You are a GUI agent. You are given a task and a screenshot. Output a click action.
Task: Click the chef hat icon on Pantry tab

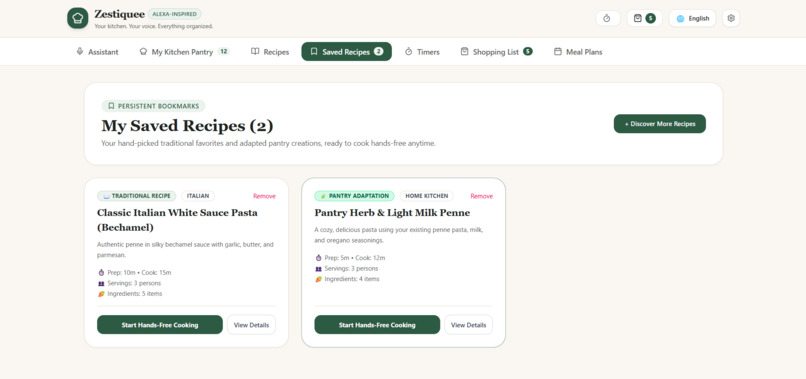click(143, 52)
